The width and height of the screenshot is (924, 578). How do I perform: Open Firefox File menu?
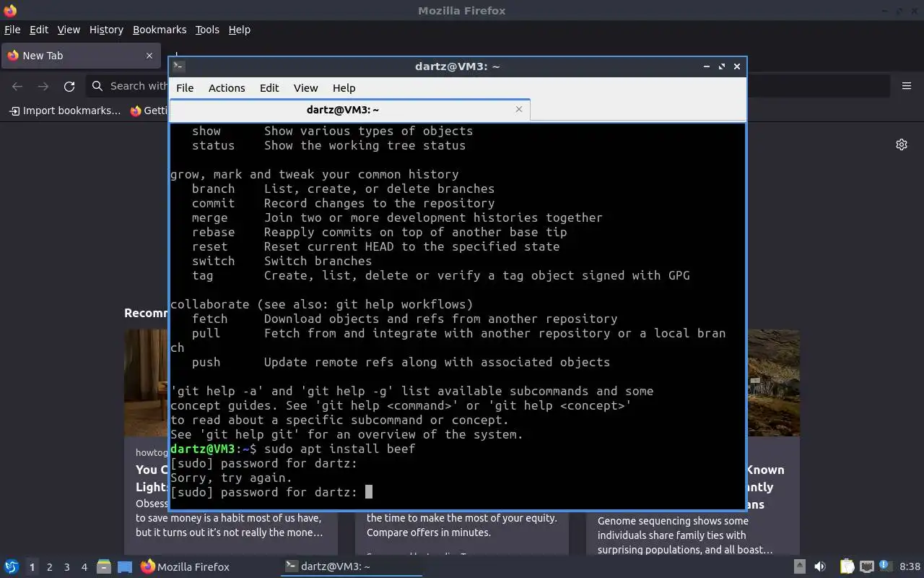click(12, 30)
